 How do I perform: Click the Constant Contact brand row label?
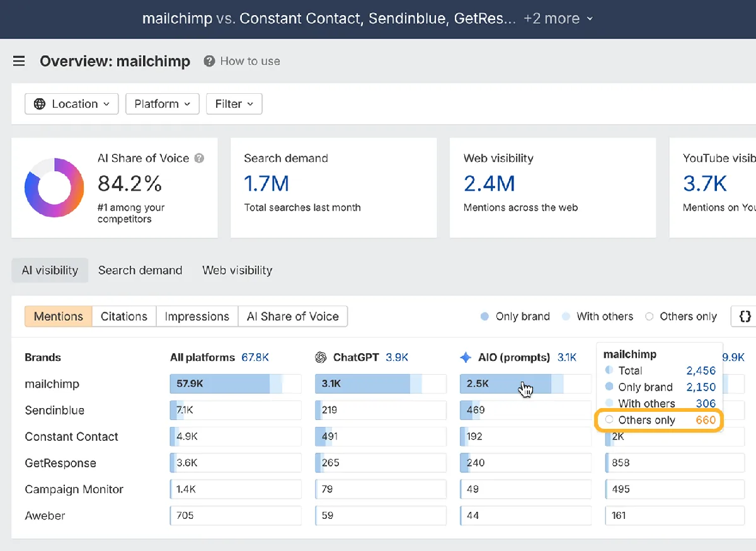point(71,437)
